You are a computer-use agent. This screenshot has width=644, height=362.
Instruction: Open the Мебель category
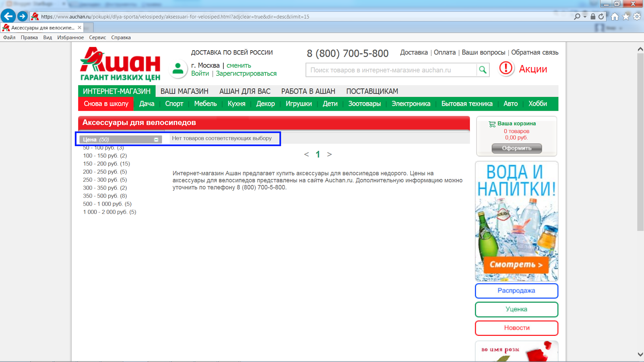tap(205, 104)
